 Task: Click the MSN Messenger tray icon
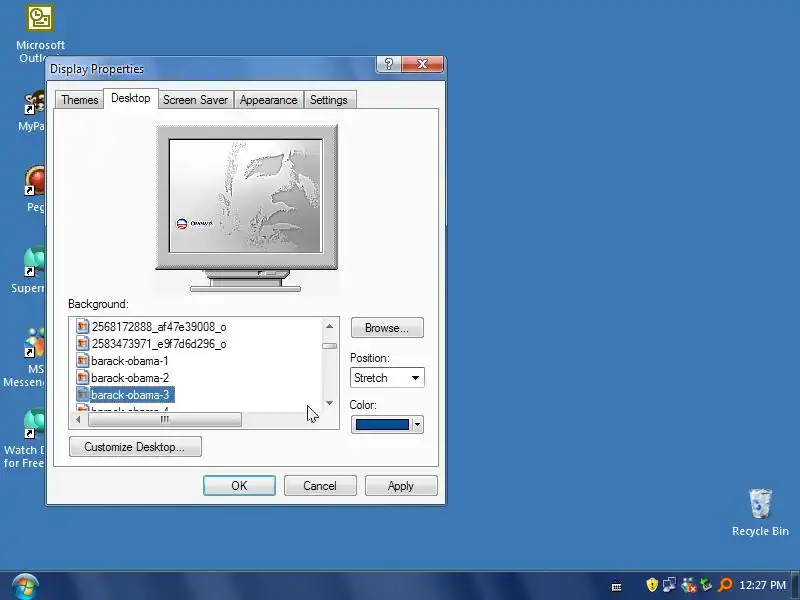coord(688,585)
